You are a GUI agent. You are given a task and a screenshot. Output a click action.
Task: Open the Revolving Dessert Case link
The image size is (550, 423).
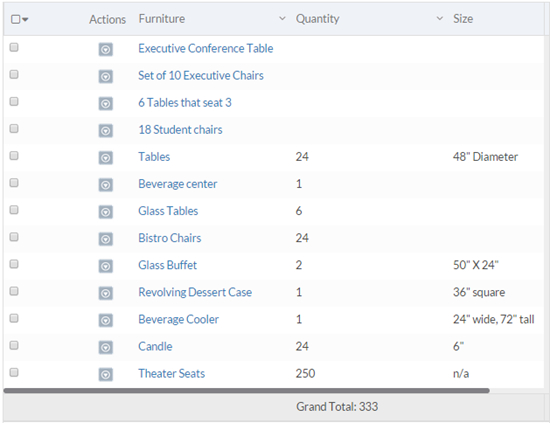click(195, 292)
